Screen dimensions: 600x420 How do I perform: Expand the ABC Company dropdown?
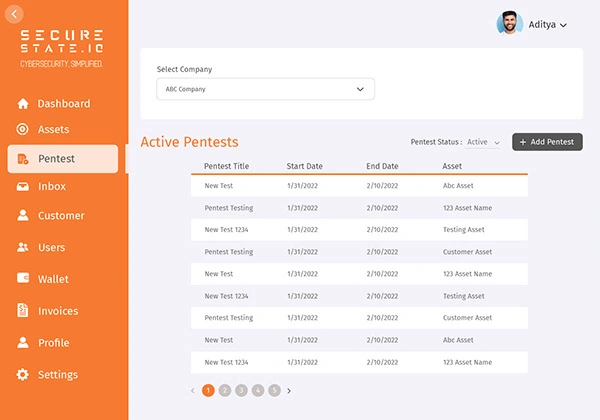point(265,89)
